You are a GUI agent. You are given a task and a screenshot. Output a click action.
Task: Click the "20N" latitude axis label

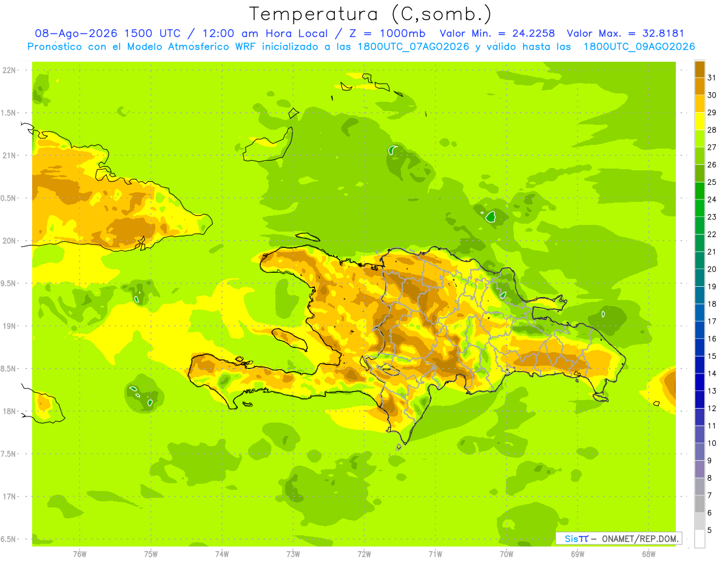(x=10, y=241)
